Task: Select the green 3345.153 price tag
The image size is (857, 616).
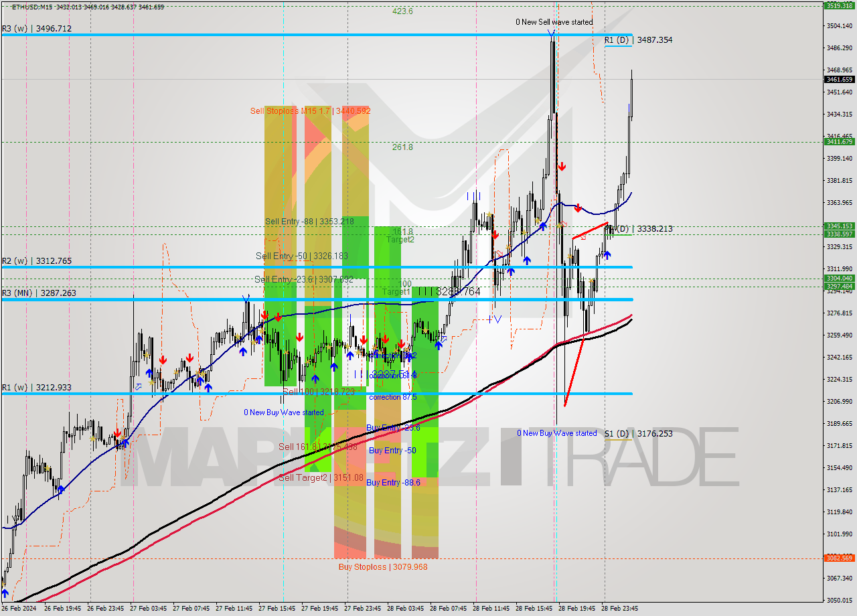Action: tap(839, 226)
